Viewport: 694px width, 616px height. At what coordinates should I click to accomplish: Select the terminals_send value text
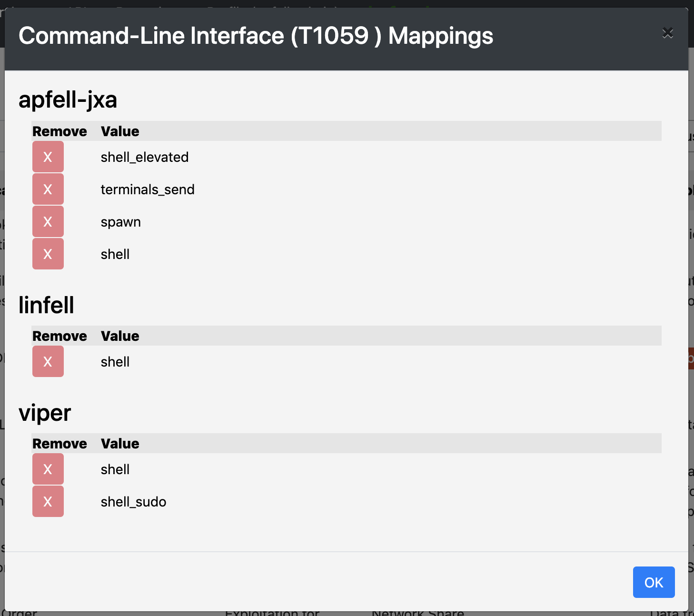click(148, 189)
